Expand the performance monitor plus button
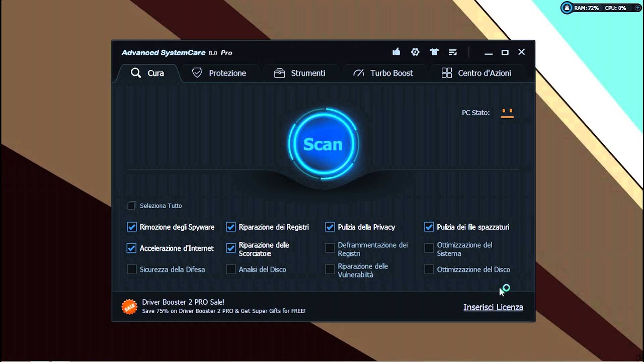The image size is (644, 362). click(638, 8)
